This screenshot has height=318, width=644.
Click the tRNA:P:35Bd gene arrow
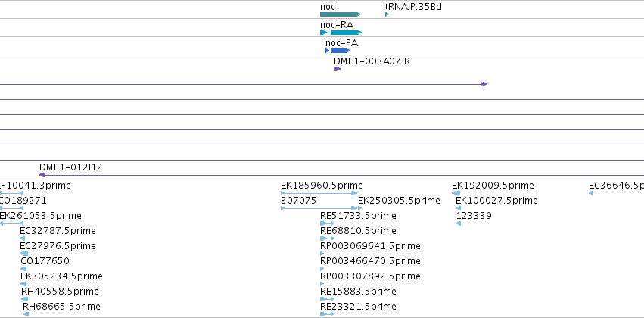coord(387,14)
